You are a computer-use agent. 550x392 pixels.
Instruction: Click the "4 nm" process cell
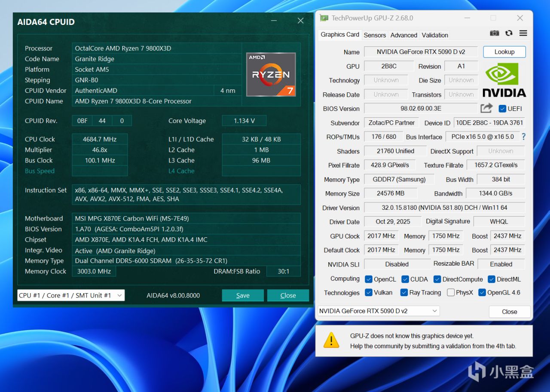click(x=228, y=91)
